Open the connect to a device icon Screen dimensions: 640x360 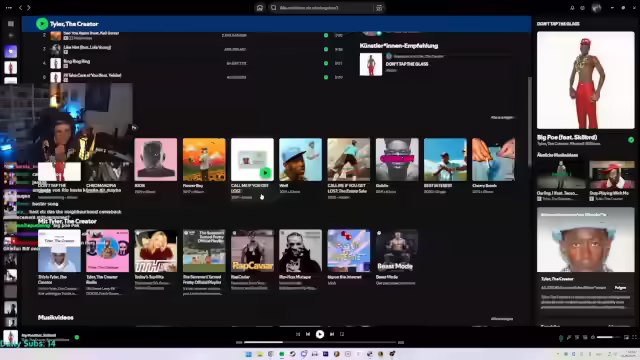(x=584, y=338)
